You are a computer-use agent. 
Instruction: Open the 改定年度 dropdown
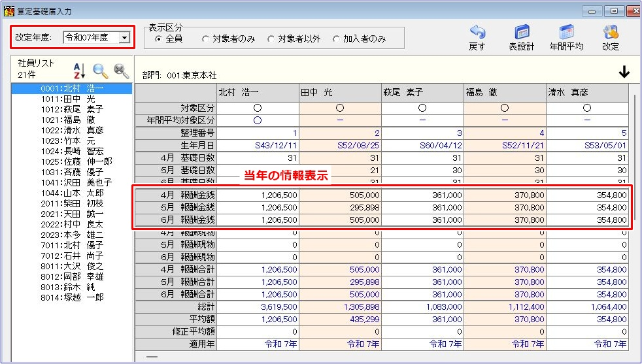[x=124, y=38]
